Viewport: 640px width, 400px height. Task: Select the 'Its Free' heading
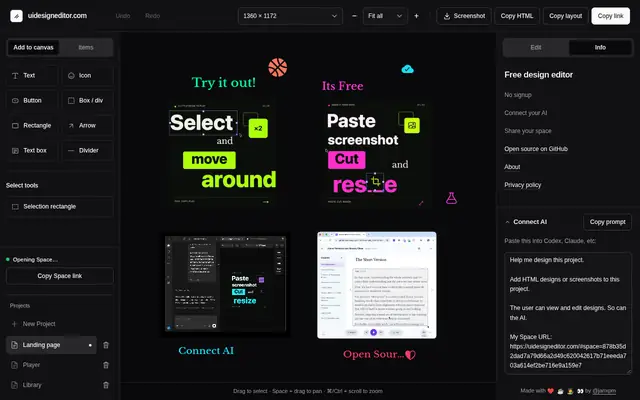(342, 86)
